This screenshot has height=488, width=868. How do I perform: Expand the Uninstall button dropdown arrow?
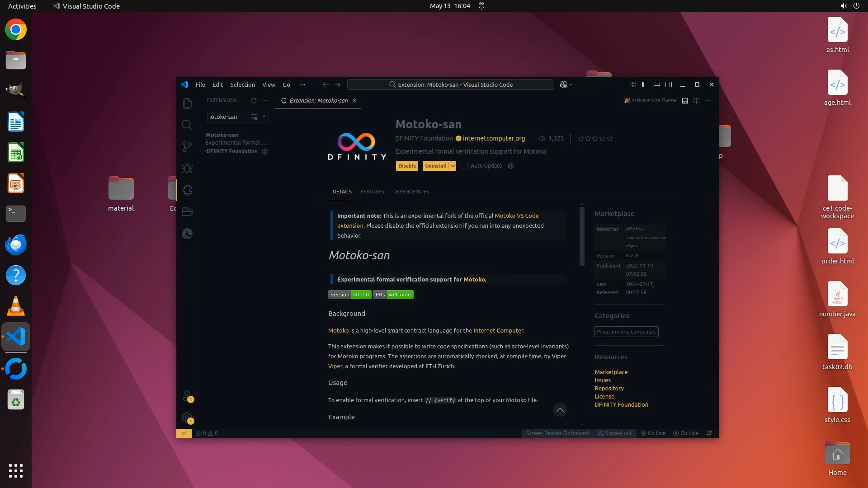click(453, 166)
